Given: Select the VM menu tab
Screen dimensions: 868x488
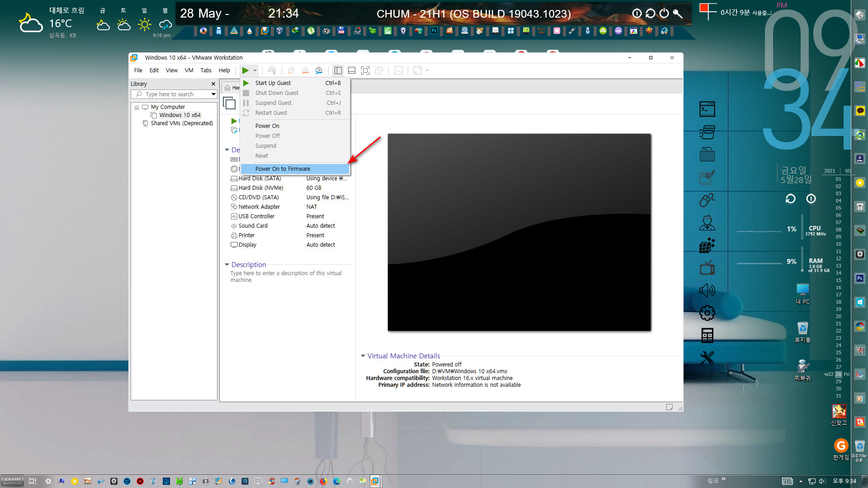Looking at the screenshot, I should tap(189, 70).
